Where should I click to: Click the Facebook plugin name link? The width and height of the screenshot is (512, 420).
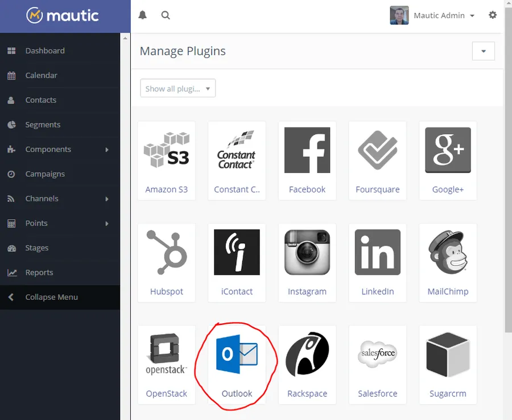click(x=307, y=190)
